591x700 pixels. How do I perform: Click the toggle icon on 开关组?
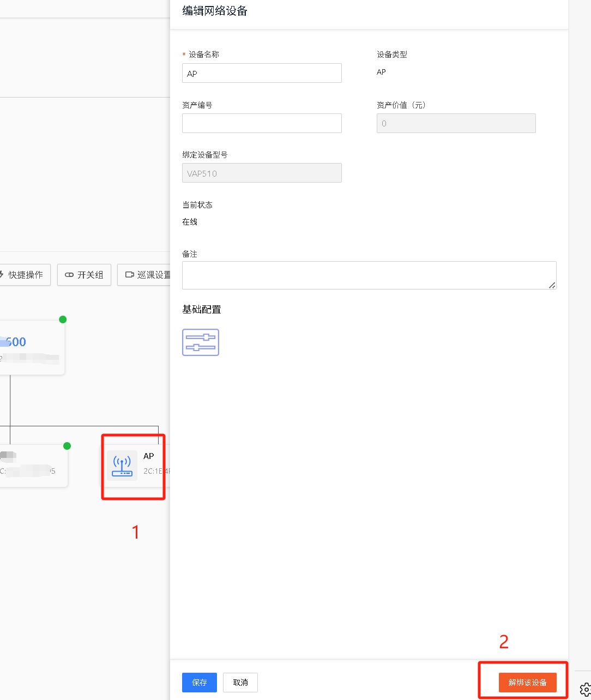pyautogui.click(x=69, y=275)
